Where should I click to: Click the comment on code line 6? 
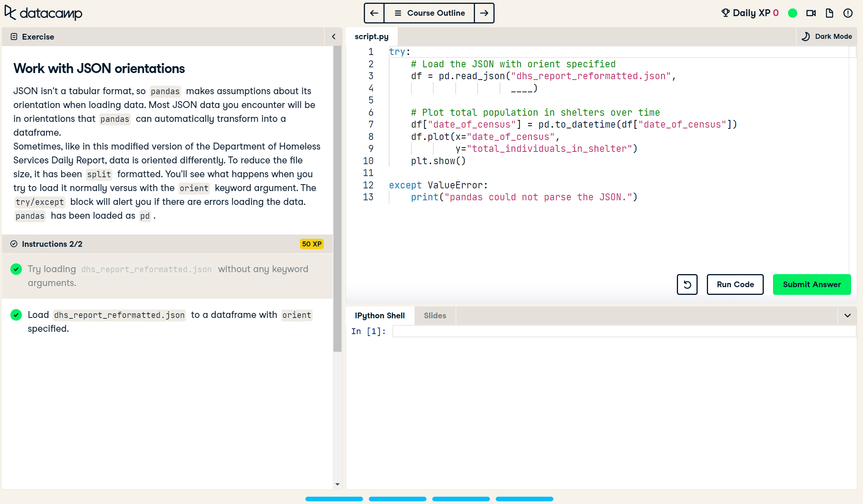point(535,113)
